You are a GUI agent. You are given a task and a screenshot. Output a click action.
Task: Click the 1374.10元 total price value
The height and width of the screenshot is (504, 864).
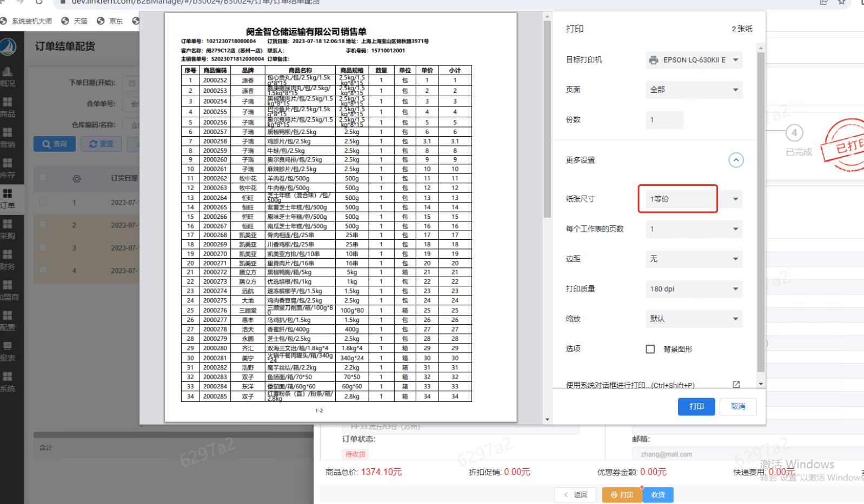click(382, 472)
